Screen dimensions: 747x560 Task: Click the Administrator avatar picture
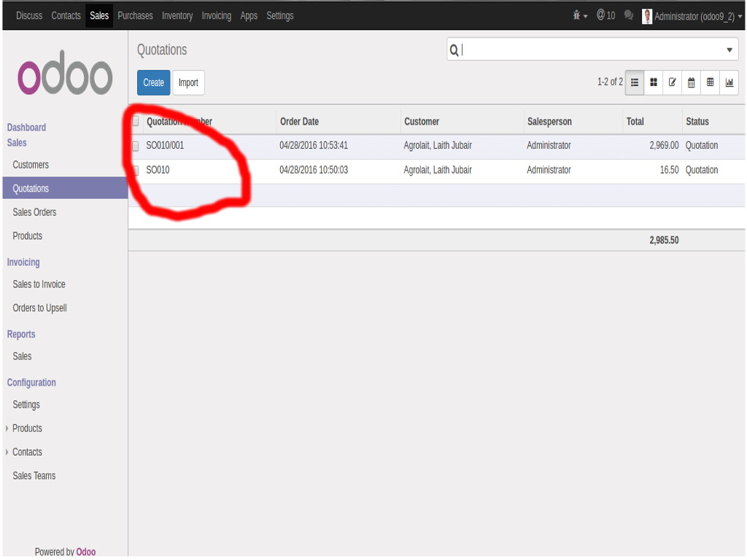click(x=647, y=16)
